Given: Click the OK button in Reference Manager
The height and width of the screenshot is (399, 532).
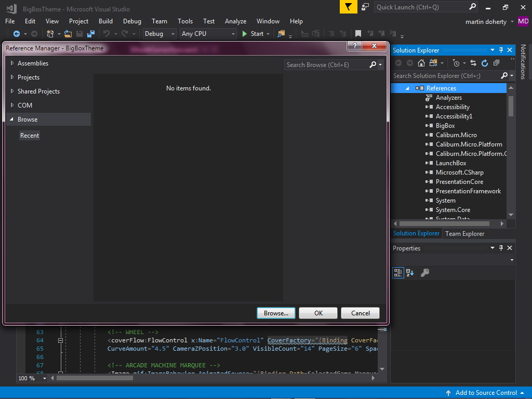Looking at the screenshot, I should 318,313.
